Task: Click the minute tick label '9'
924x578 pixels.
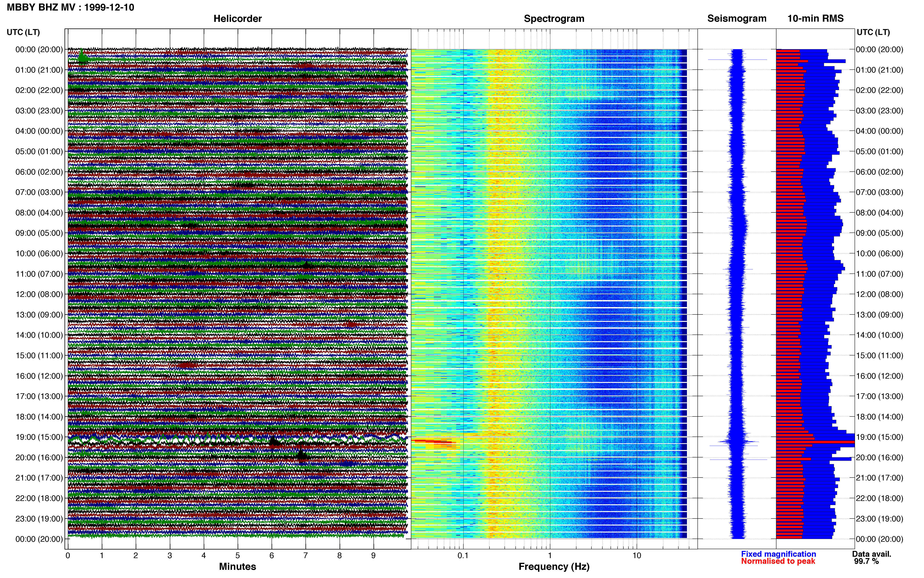Action: tap(373, 555)
